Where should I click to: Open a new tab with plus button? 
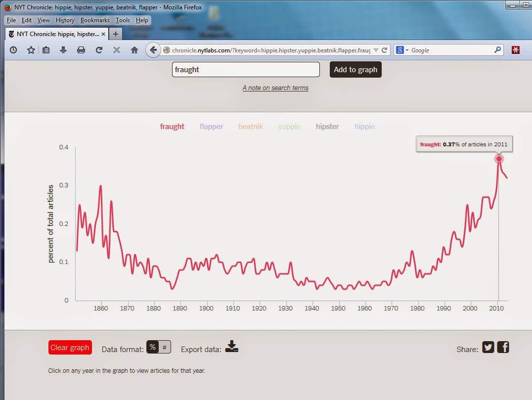click(116, 34)
